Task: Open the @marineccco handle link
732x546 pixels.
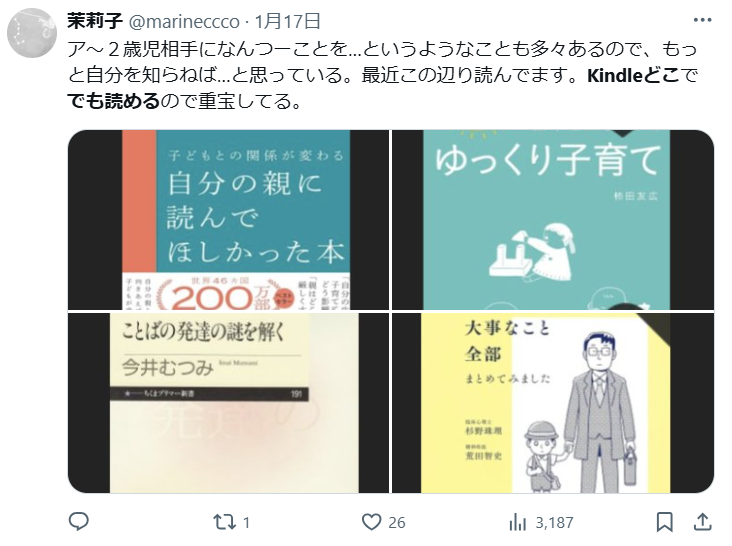Action: coord(184,21)
